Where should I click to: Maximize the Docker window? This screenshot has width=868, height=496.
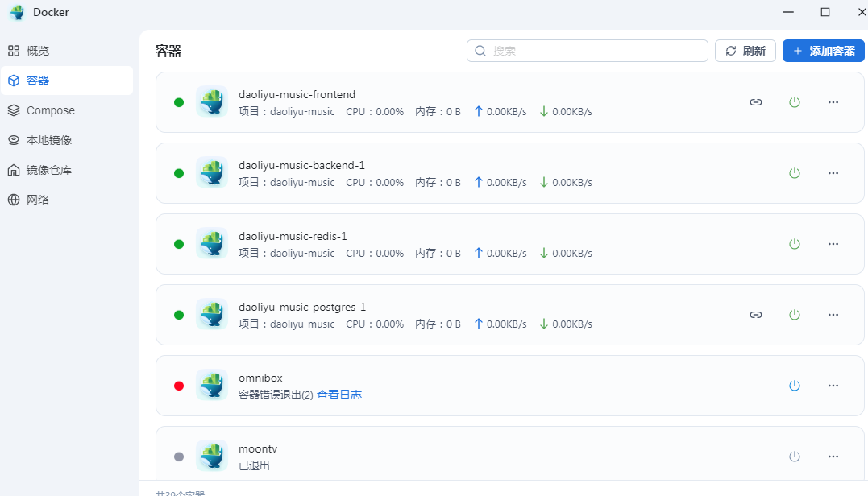(x=825, y=12)
